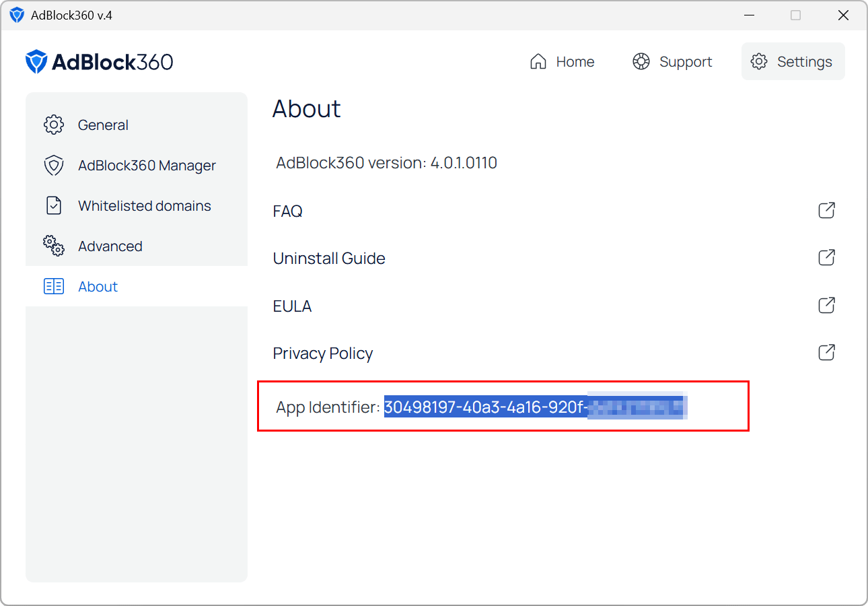The width and height of the screenshot is (868, 606).
Task: Open the FAQ link
Action: (287, 211)
